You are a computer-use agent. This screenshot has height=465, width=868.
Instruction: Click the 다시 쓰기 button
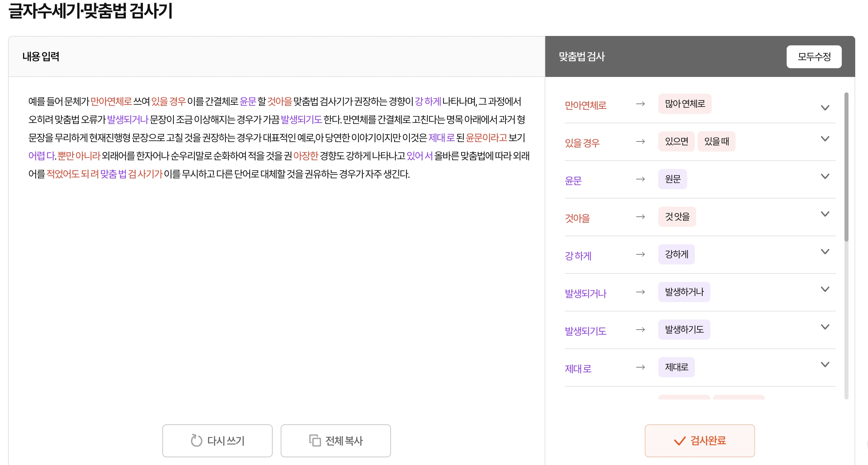point(218,440)
